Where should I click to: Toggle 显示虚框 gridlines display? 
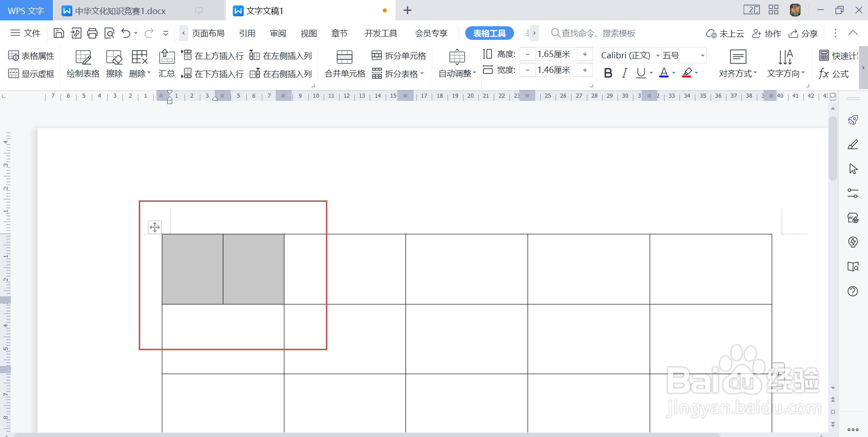coord(31,74)
